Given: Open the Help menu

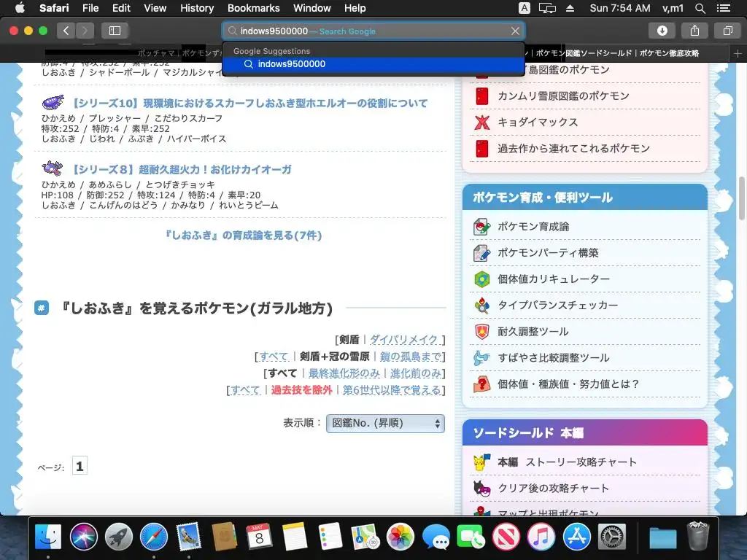Looking at the screenshot, I should pyautogui.click(x=355, y=8).
